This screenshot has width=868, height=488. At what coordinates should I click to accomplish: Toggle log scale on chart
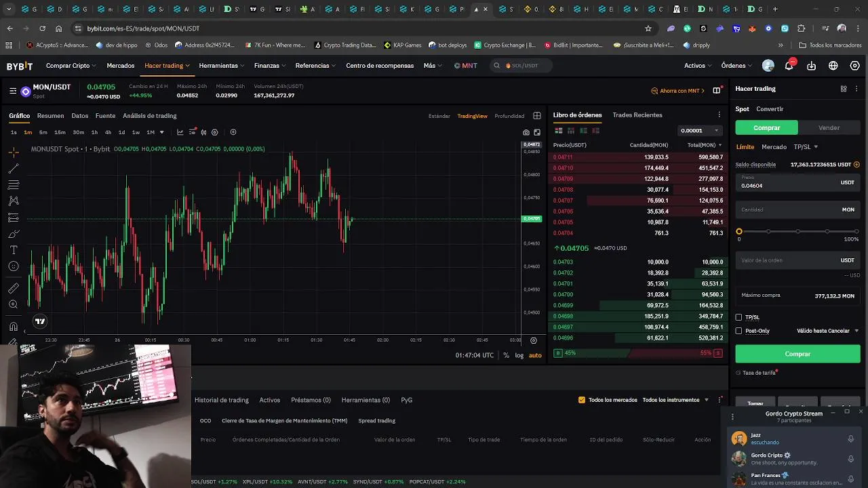(x=519, y=355)
